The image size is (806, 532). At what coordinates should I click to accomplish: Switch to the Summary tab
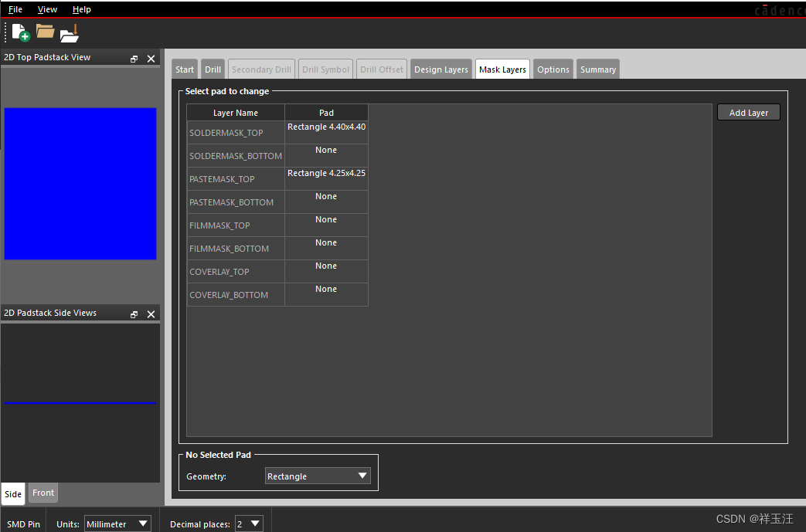597,69
